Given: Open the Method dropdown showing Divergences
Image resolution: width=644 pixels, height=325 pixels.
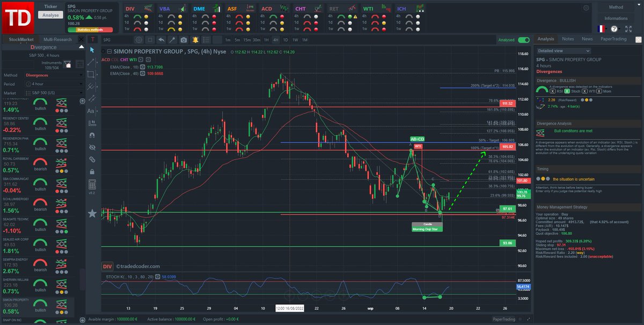Looking at the screenshot, I should (x=54, y=76).
